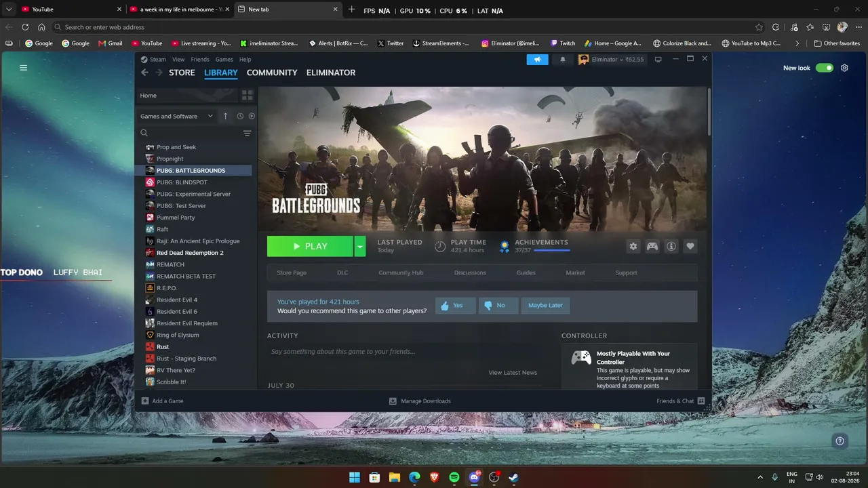Go to the STORE tab

click(182, 73)
